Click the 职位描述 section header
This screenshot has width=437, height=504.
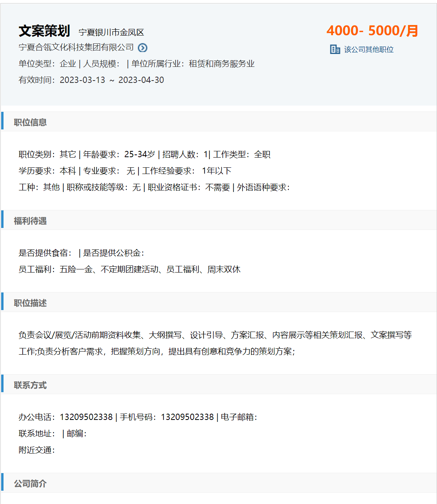pyautogui.click(x=30, y=303)
